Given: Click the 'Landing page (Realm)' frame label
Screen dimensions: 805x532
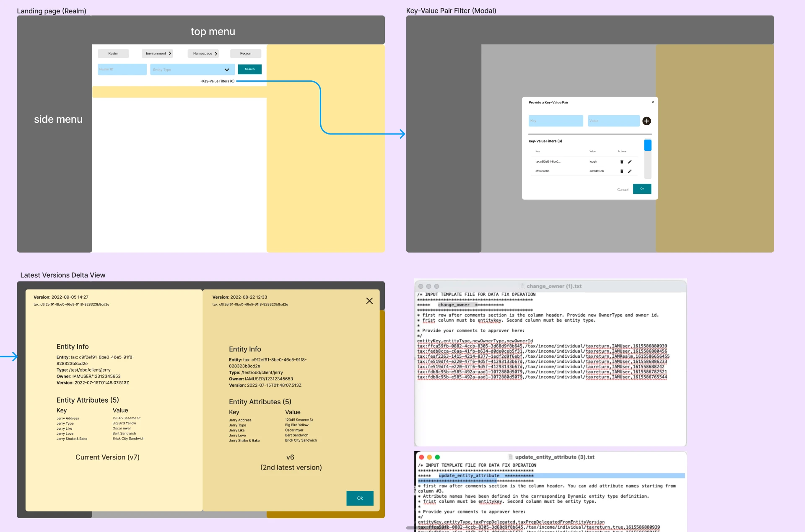Looking at the screenshot, I should coord(52,11).
